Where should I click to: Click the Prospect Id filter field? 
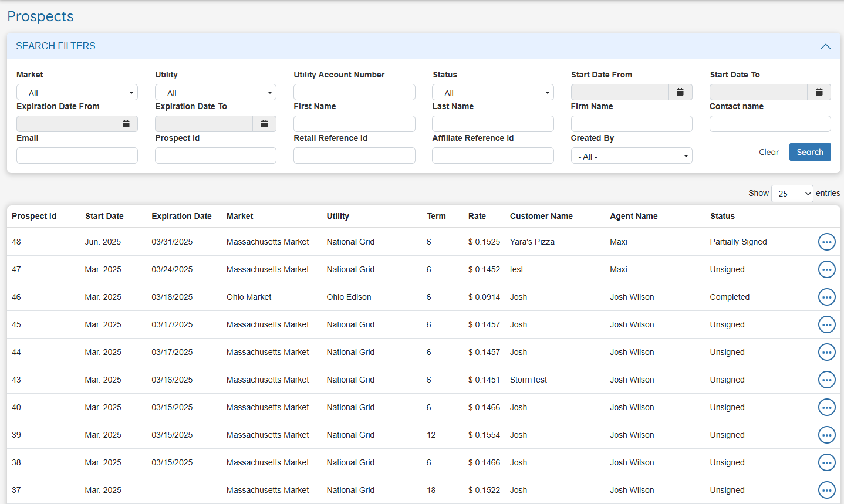(x=215, y=155)
